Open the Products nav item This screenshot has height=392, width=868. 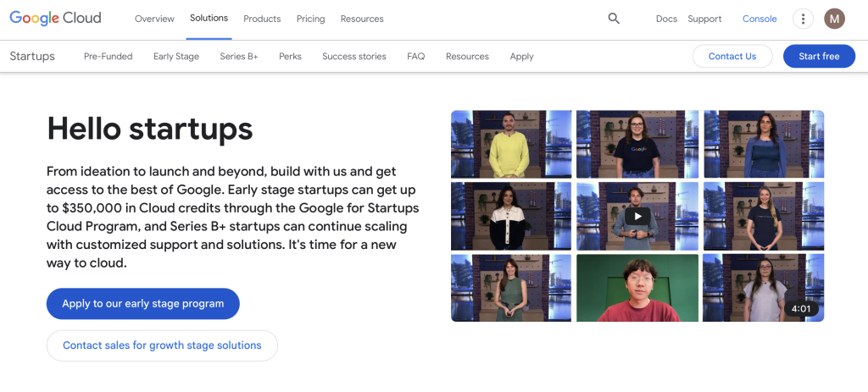[262, 19]
